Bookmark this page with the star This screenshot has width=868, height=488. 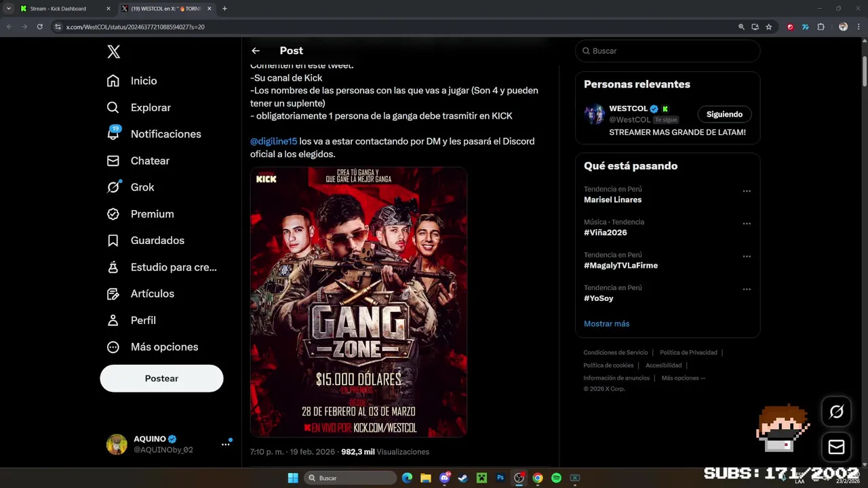(x=768, y=27)
